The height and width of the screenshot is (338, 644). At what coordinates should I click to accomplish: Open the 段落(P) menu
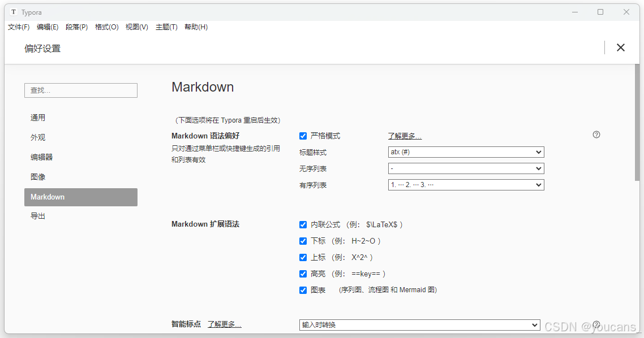77,27
